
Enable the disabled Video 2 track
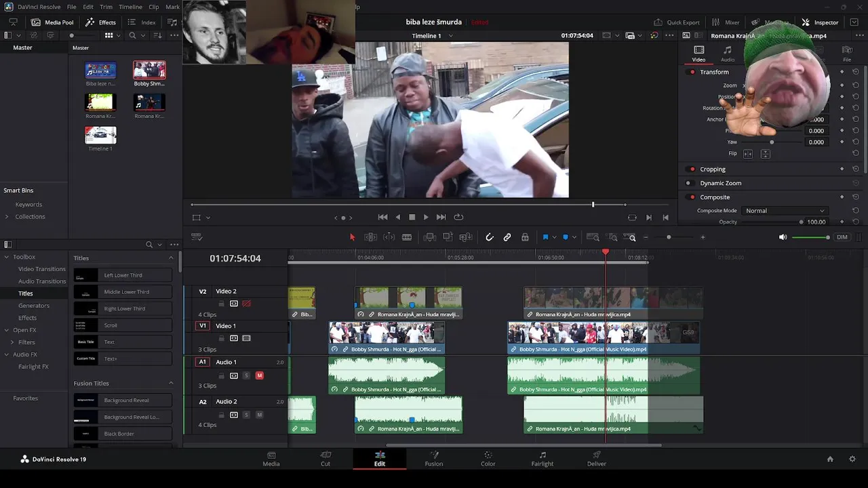tap(246, 304)
